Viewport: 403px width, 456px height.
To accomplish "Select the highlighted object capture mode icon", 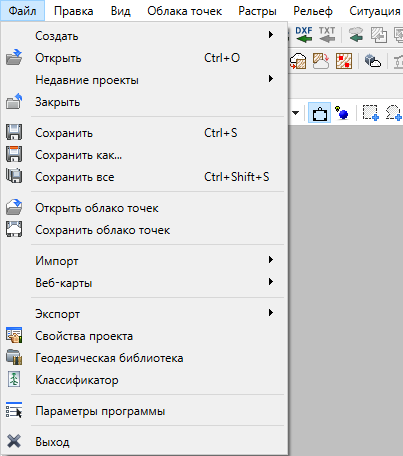I will click(319, 113).
